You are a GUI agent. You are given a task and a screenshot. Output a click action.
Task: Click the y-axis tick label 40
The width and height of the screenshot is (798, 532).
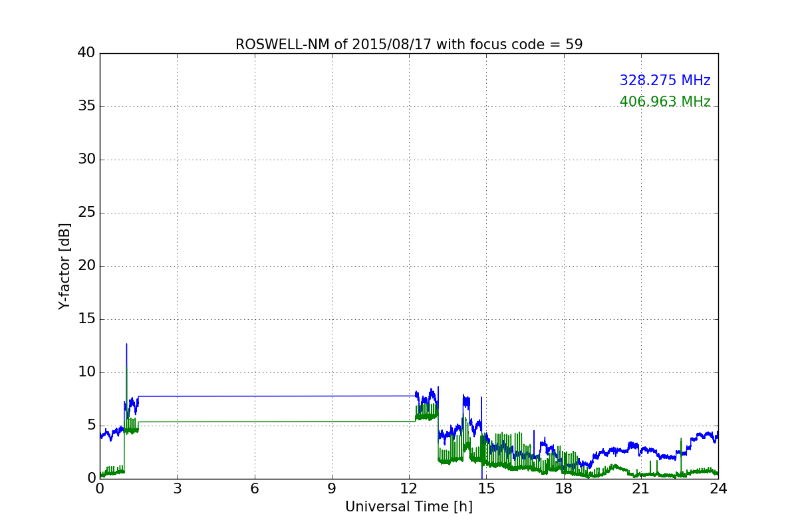pyautogui.click(x=86, y=53)
